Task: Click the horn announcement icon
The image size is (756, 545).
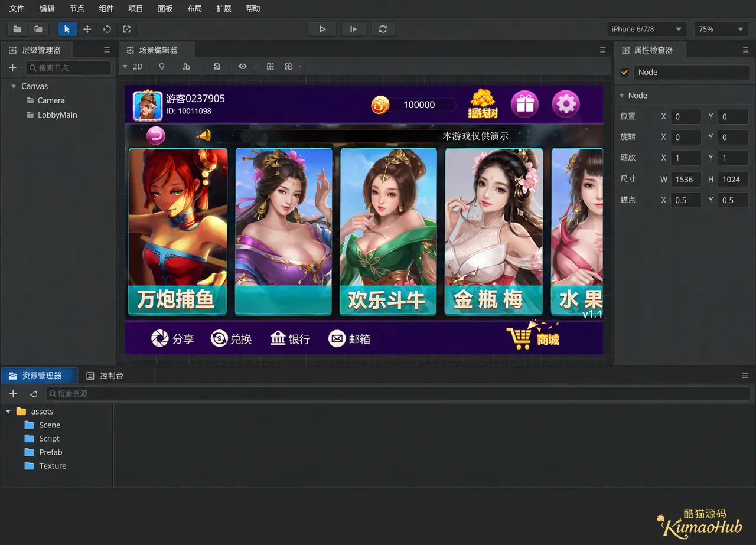Action: coord(204,136)
